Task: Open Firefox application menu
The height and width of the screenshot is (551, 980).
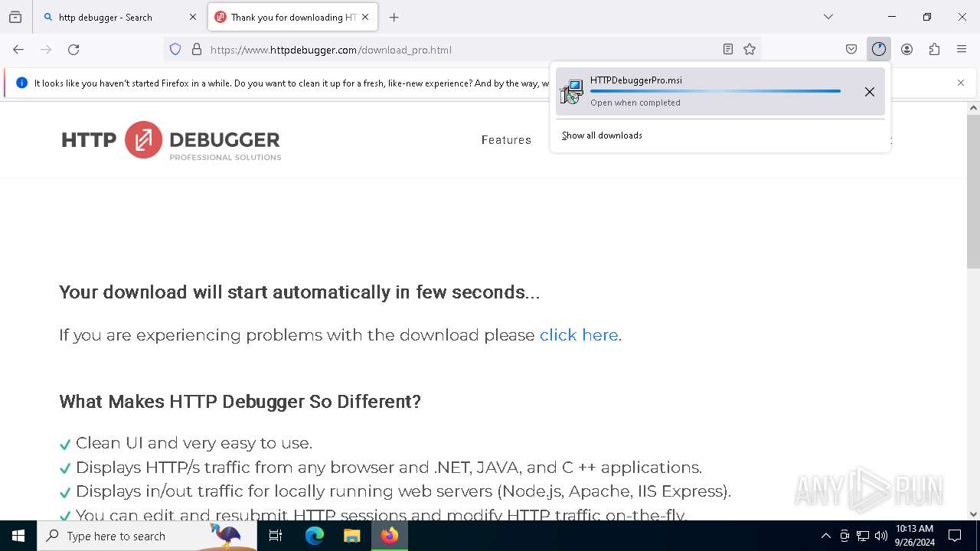Action: 962,50
